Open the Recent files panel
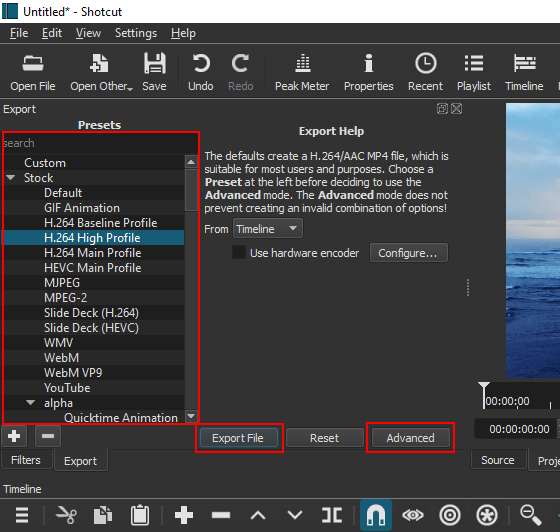The image size is (560, 532). point(425,72)
